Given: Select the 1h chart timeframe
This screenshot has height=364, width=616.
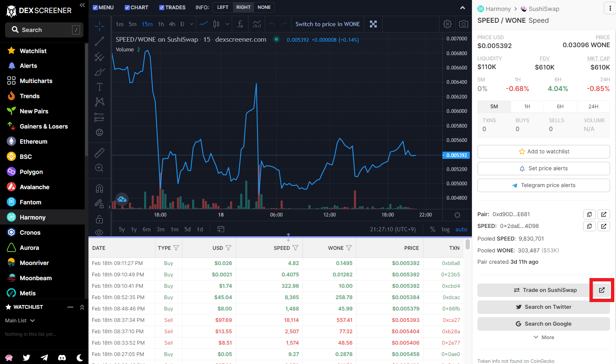Looking at the screenshot, I should [x=161, y=24].
